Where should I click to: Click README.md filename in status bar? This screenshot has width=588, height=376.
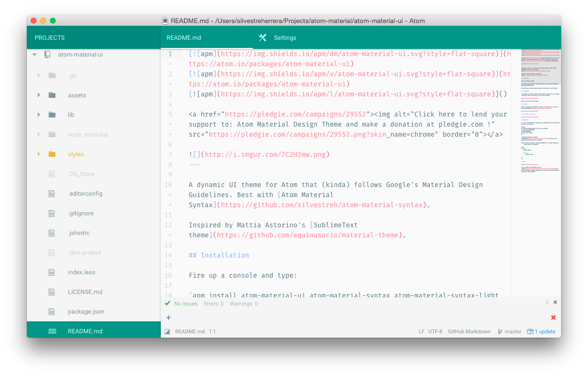[x=190, y=331]
